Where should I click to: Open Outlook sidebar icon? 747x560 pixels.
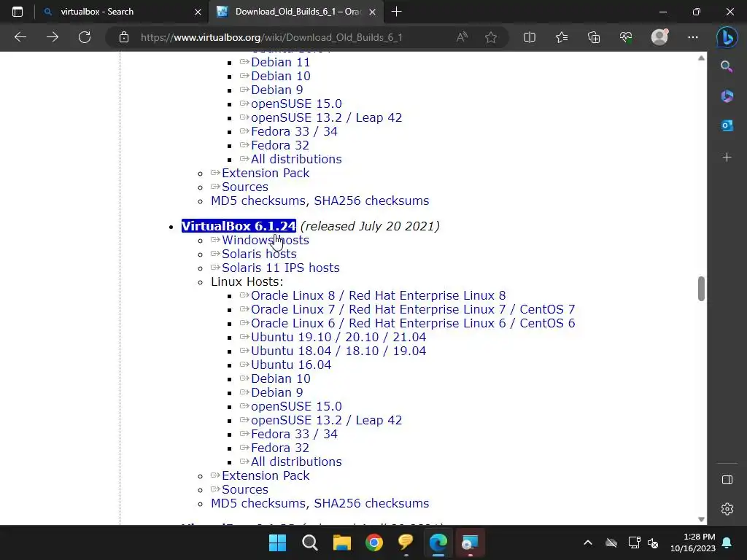pyautogui.click(x=727, y=125)
